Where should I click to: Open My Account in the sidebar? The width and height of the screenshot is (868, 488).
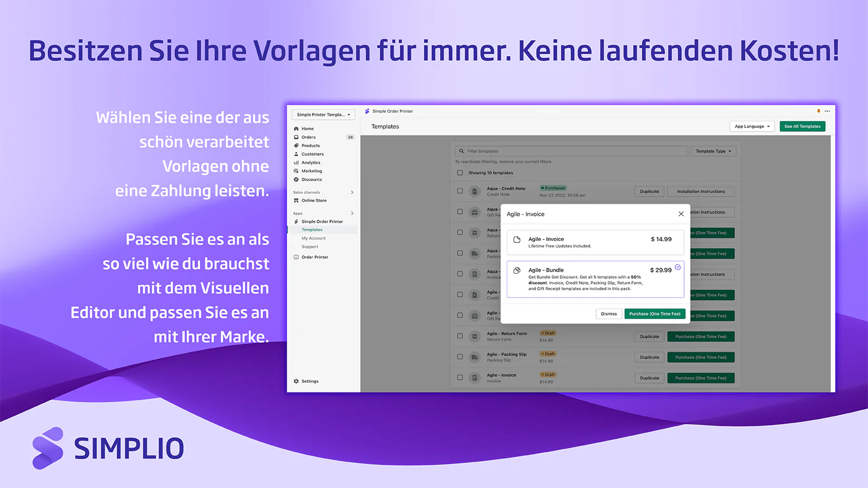tap(314, 238)
